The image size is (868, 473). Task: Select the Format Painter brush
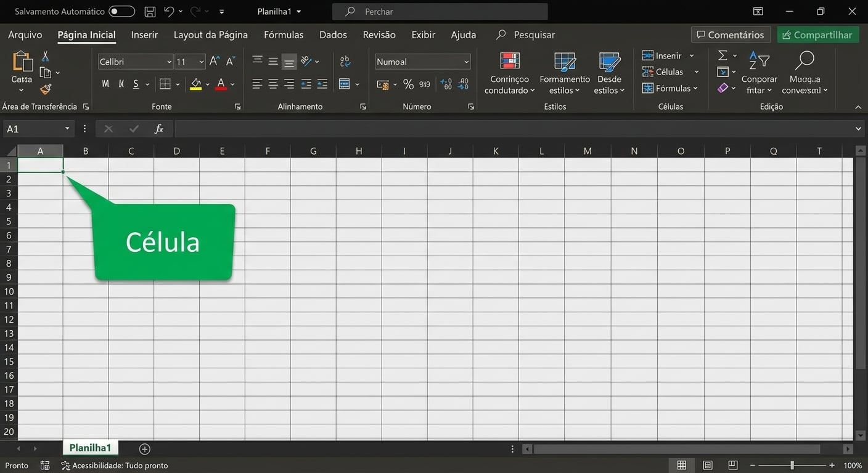45,89
